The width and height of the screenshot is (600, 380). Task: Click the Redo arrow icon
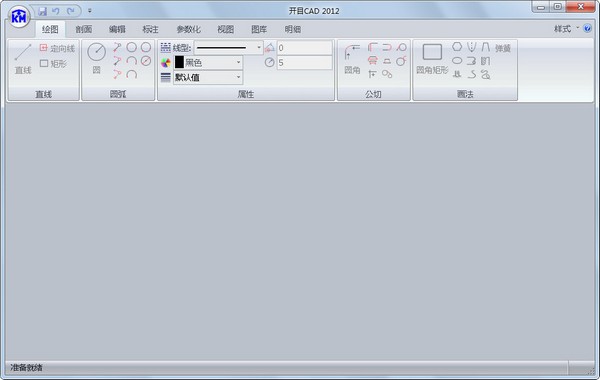coord(70,11)
